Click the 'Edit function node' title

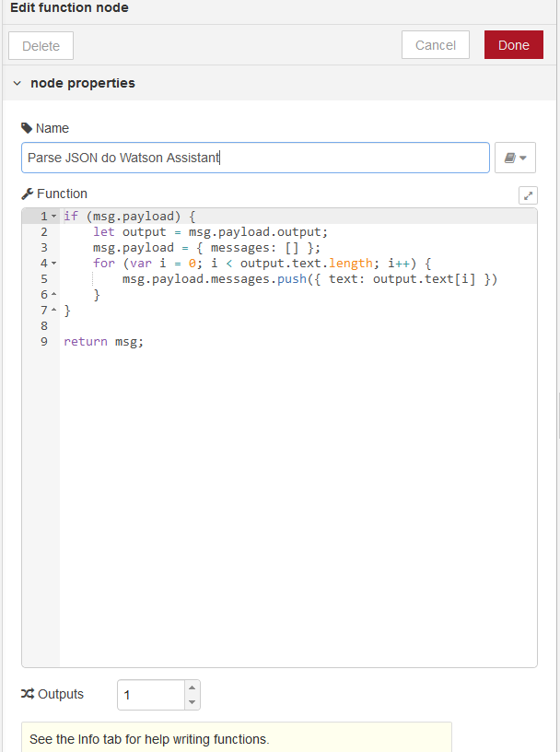tap(69, 7)
